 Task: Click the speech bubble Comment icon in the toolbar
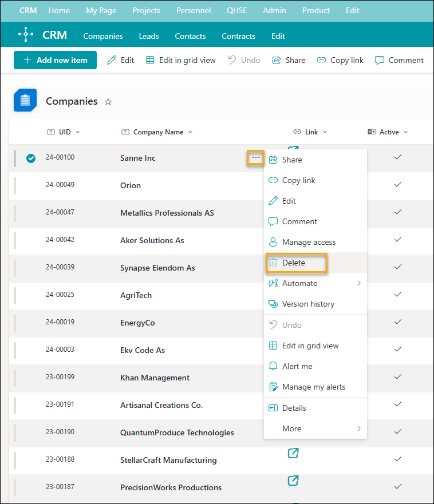click(380, 60)
